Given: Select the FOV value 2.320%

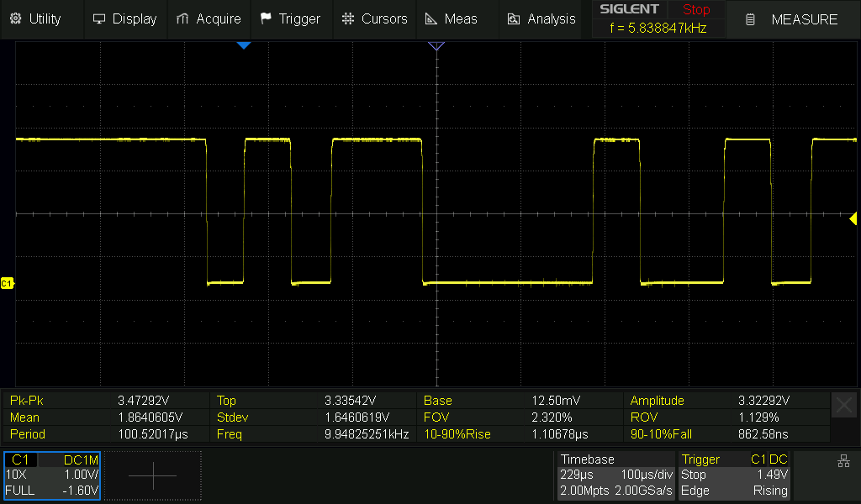Looking at the screenshot, I should [x=552, y=417].
